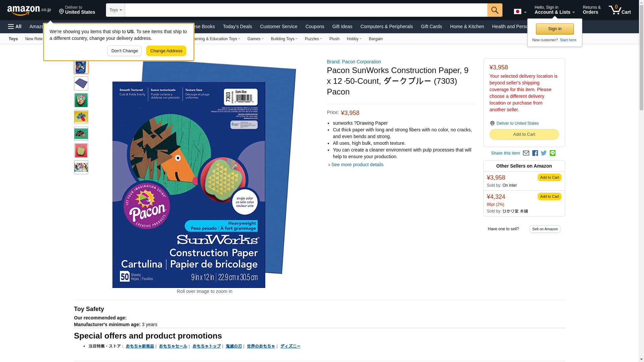Click the main Add to Cart button

(x=524, y=134)
